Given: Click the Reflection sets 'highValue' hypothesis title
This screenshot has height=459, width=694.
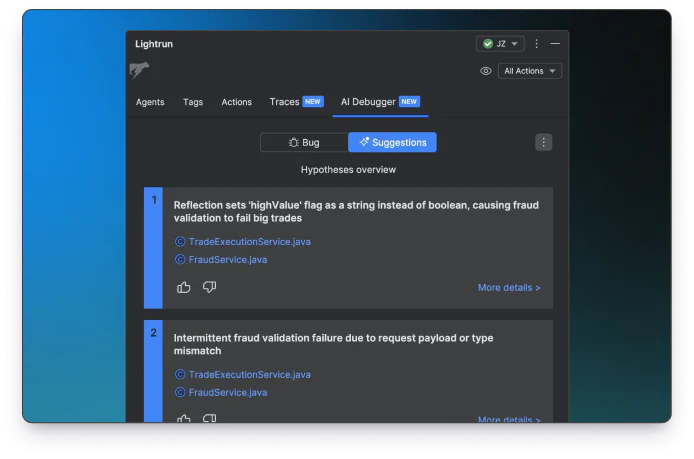Looking at the screenshot, I should tap(356, 212).
